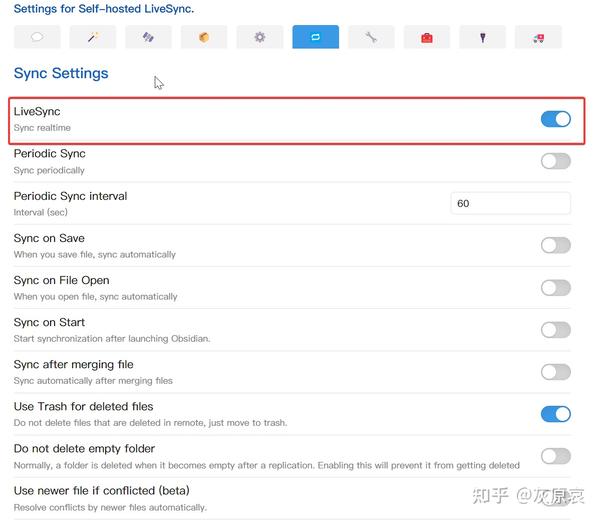The image size is (600, 520).
Task: Open the gear general settings tab
Action: coord(260,37)
